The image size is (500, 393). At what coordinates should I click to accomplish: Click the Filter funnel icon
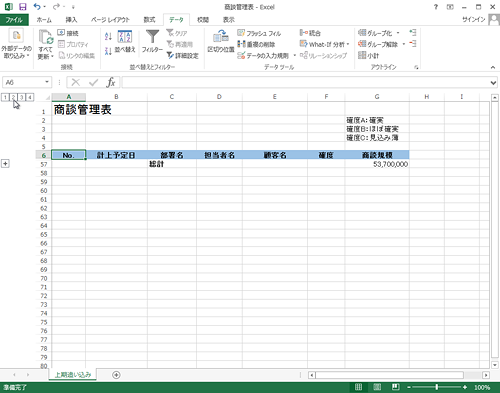(x=152, y=37)
